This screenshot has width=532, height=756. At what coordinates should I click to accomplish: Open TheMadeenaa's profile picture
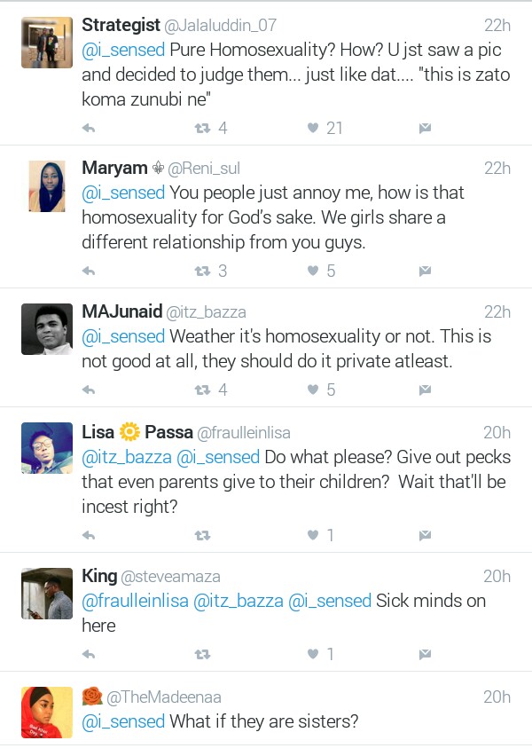(47, 712)
